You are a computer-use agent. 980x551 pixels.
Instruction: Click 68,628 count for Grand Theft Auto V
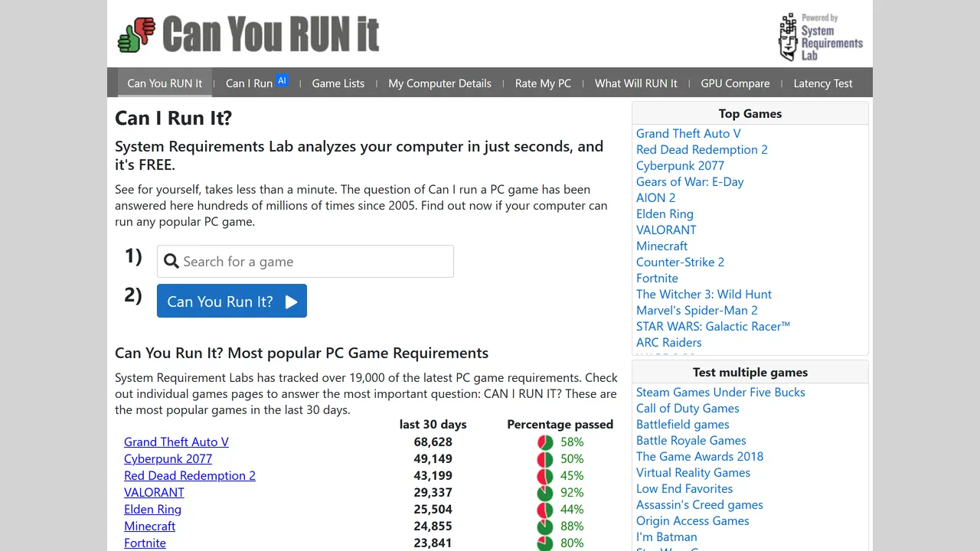pos(433,442)
